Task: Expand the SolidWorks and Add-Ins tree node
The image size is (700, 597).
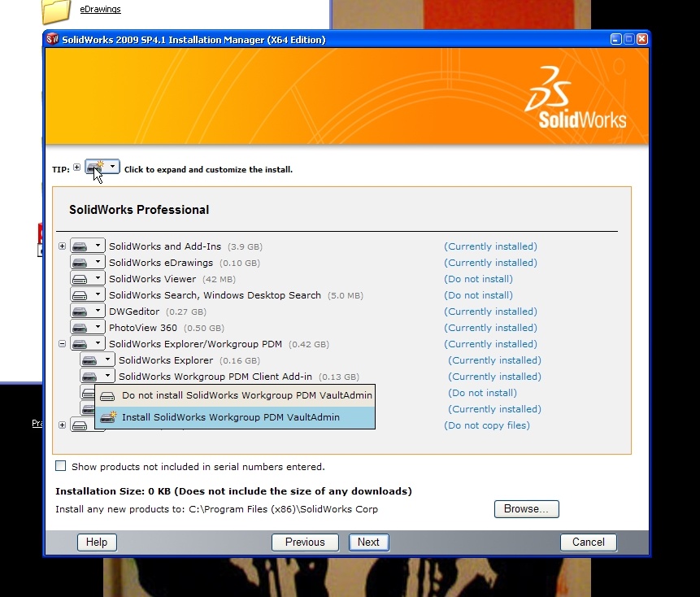Action: click(x=62, y=246)
